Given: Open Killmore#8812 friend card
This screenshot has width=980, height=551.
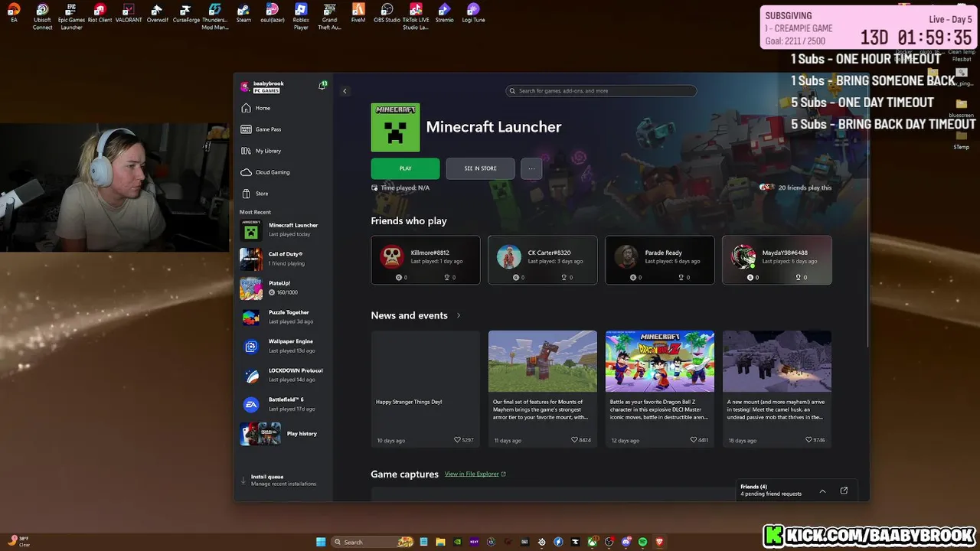Looking at the screenshot, I should pyautogui.click(x=426, y=260).
